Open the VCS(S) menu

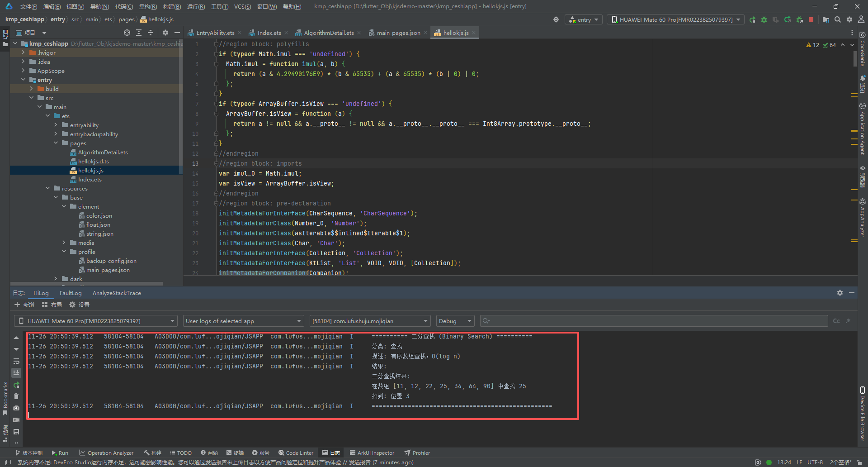coord(242,6)
